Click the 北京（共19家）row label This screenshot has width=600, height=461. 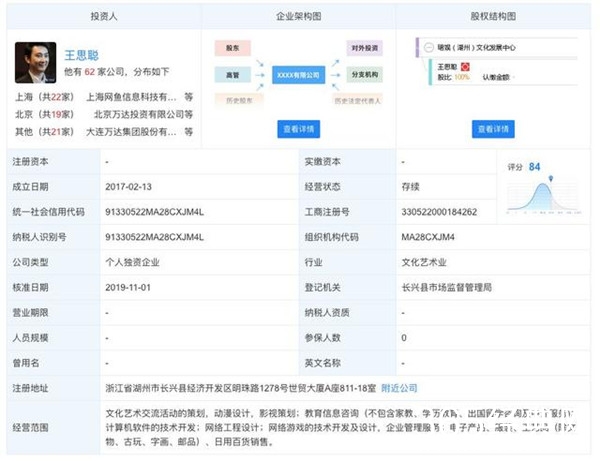pyautogui.click(x=44, y=114)
